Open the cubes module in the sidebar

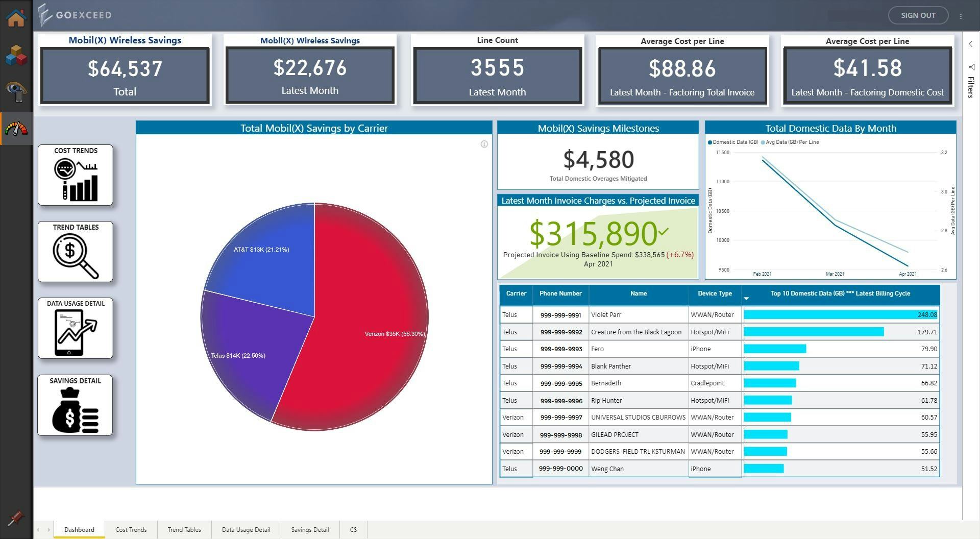(x=16, y=55)
